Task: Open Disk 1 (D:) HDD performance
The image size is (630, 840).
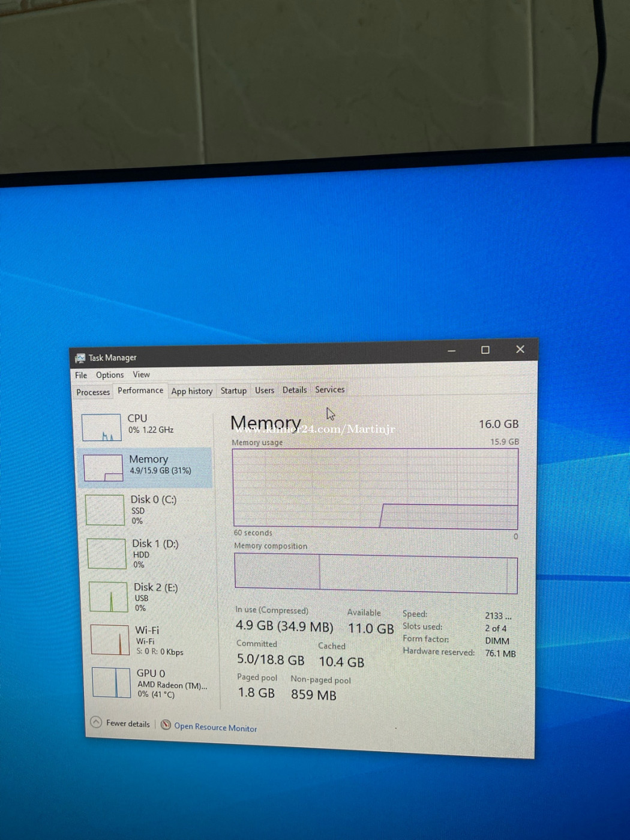Action: pos(155,553)
